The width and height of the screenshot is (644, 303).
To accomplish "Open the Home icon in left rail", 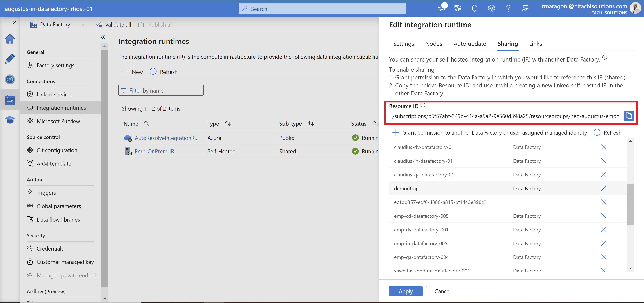I will tap(10, 39).
